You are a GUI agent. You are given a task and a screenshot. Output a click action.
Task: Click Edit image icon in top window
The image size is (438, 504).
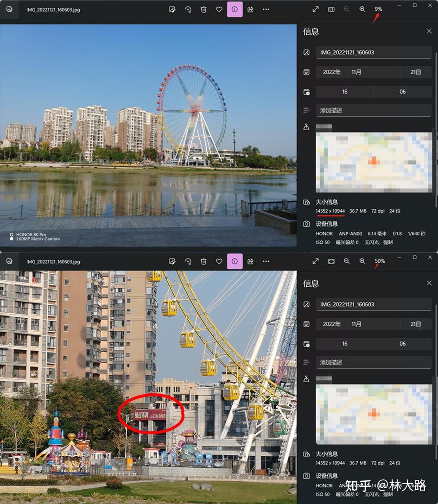click(172, 10)
